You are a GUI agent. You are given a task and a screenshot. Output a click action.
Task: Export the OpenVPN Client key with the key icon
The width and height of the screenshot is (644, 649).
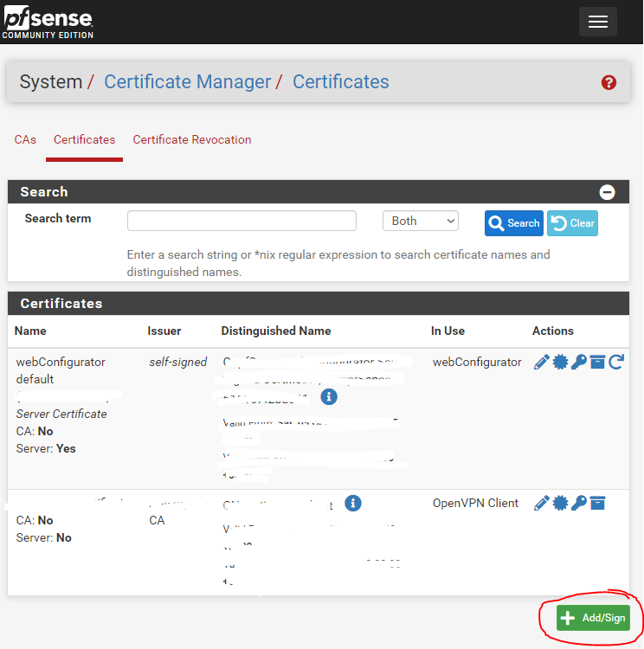[579, 503]
